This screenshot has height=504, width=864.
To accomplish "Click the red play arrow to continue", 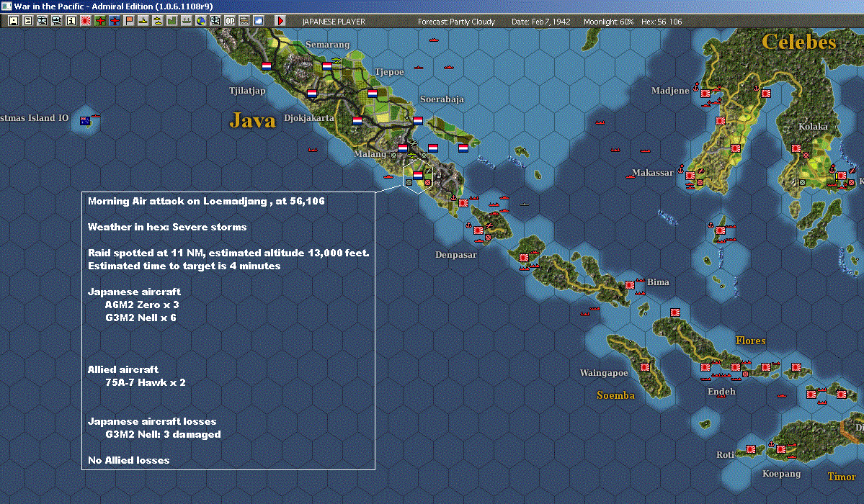I will coord(280,21).
